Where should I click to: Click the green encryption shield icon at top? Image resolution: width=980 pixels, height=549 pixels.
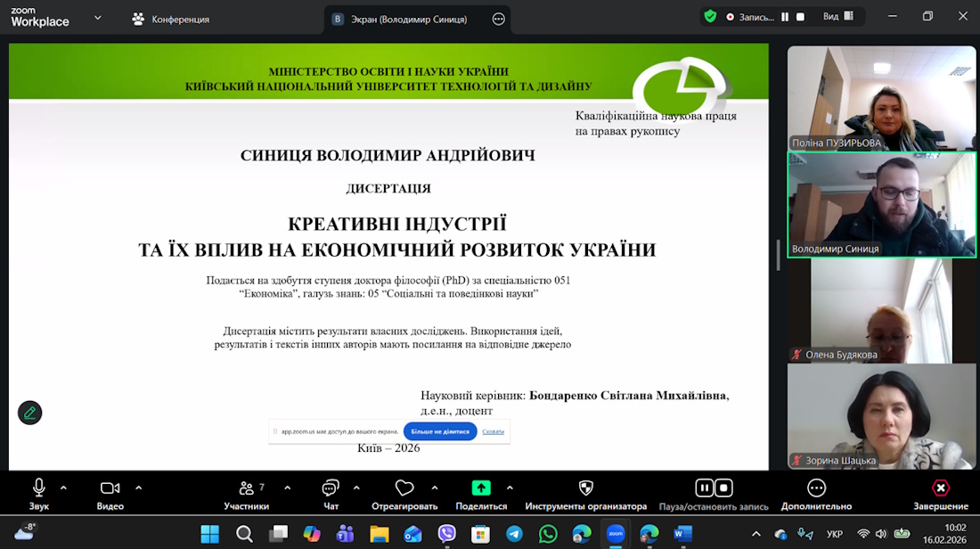[710, 16]
